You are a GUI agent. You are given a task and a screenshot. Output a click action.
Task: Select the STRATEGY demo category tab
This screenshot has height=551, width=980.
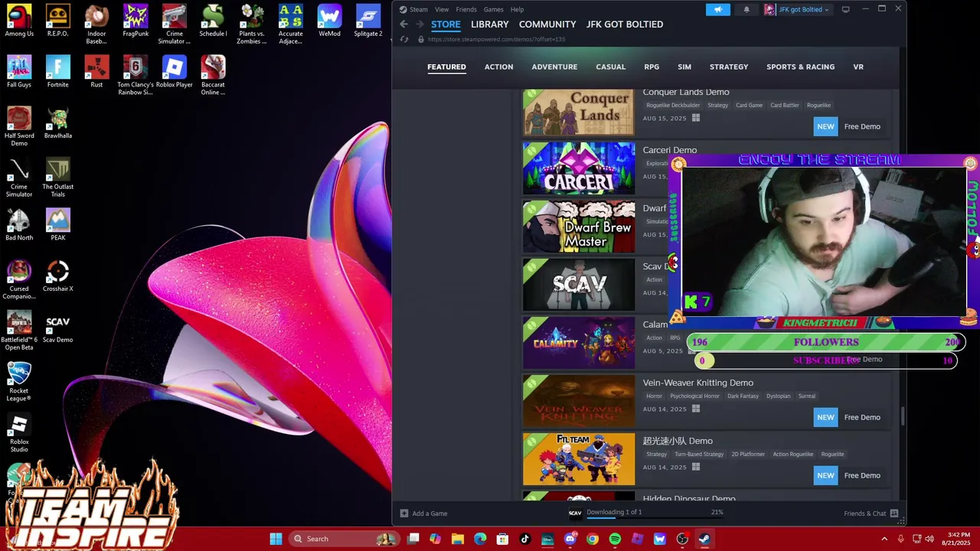coord(729,67)
